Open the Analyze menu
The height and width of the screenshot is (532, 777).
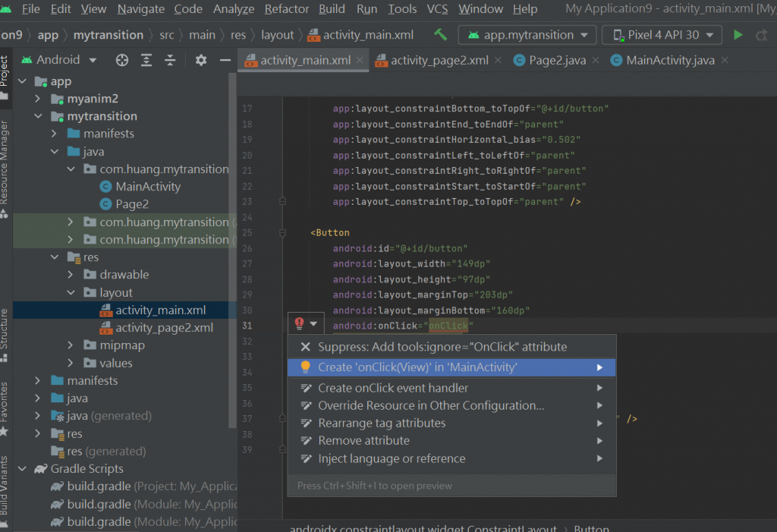234,9
